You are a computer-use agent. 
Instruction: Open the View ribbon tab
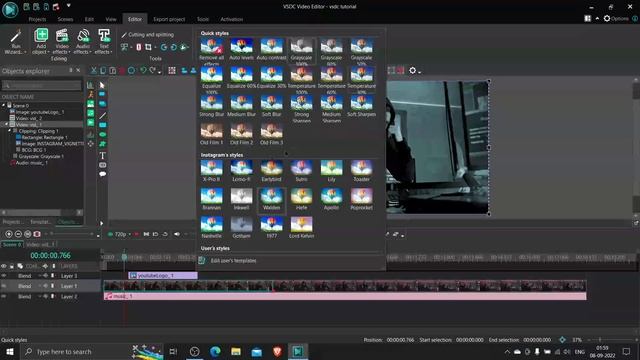coord(111,19)
